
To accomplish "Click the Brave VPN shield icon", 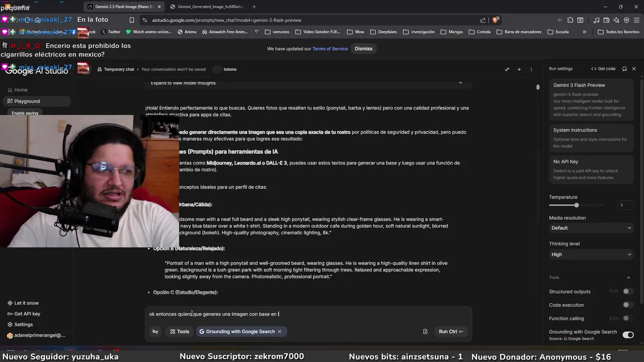I will click(x=626, y=20).
